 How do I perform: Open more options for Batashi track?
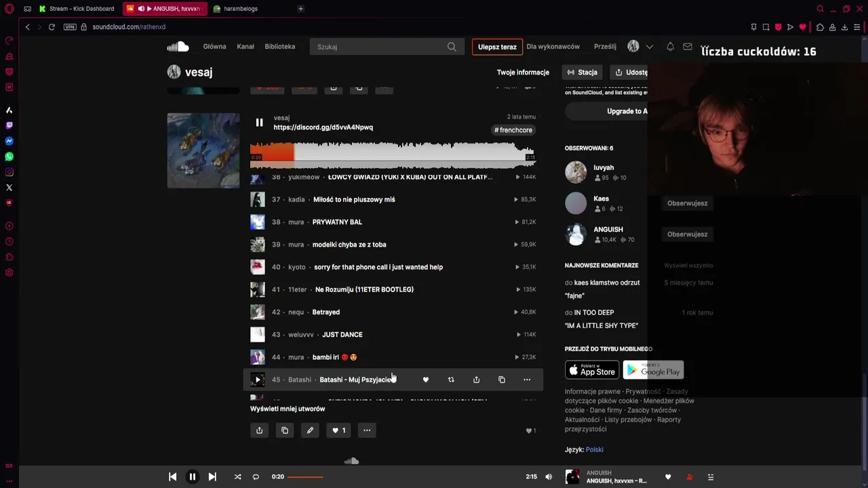pyautogui.click(x=527, y=380)
